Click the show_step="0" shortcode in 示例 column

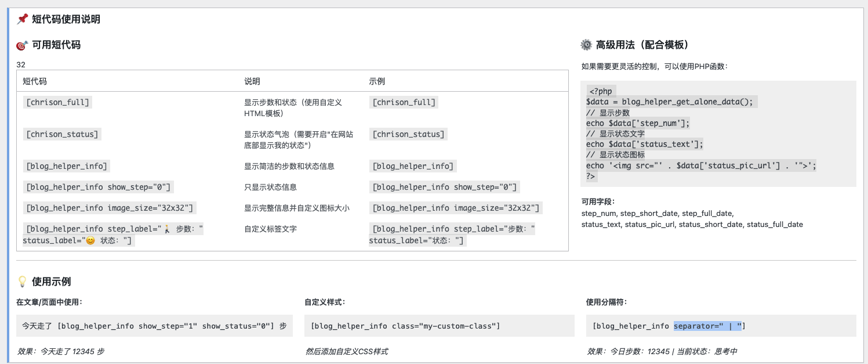pyautogui.click(x=444, y=187)
